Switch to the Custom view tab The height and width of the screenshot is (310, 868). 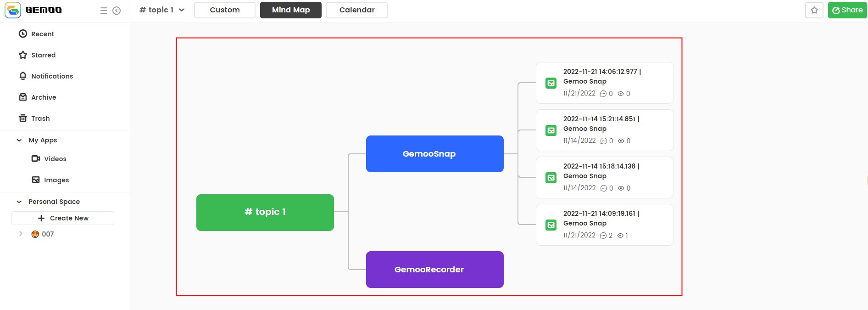pyautogui.click(x=225, y=10)
